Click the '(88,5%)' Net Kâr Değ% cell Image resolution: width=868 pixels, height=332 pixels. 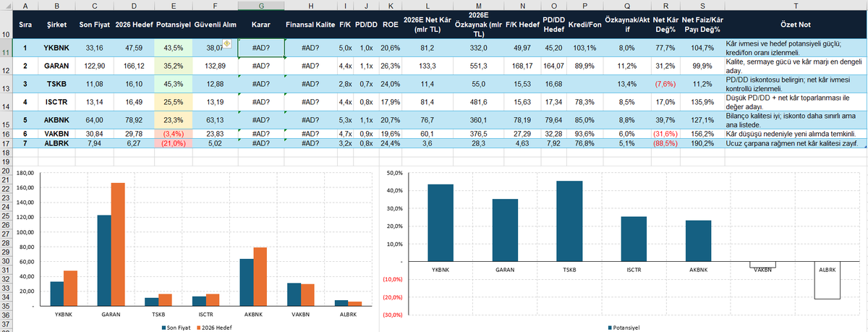[x=664, y=143]
